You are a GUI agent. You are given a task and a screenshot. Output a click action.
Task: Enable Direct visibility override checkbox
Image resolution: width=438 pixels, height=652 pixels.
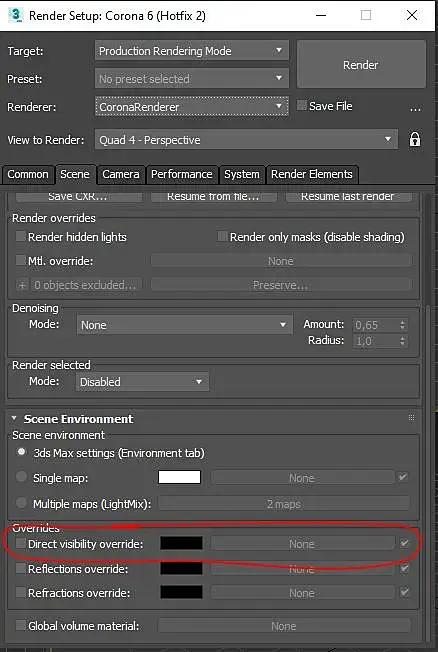point(20,543)
